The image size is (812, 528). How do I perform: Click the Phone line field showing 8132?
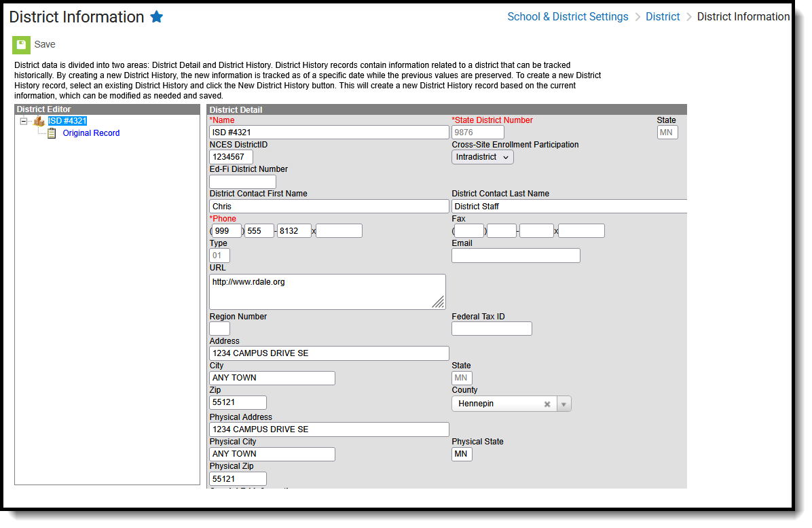[293, 230]
